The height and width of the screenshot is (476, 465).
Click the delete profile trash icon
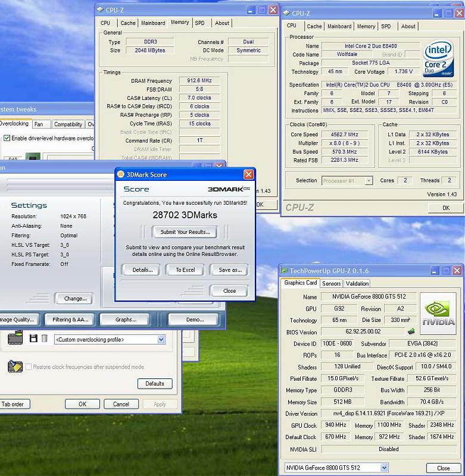pyautogui.click(x=44, y=338)
